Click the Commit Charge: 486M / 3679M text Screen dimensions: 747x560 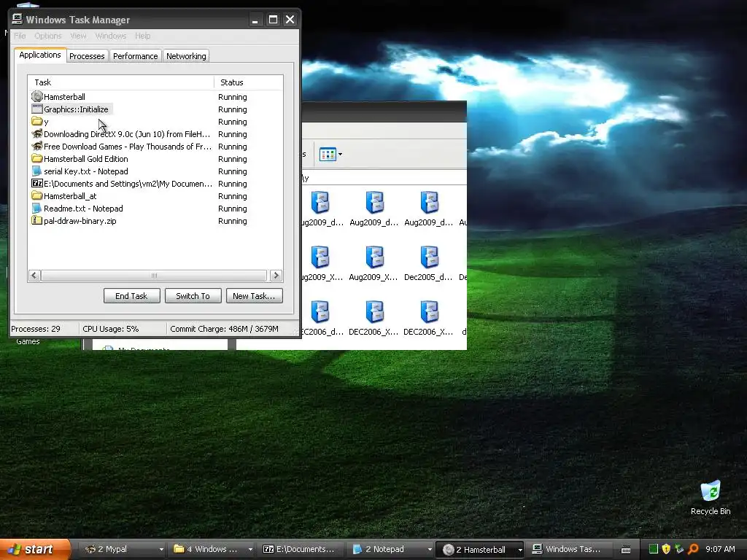tap(224, 329)
